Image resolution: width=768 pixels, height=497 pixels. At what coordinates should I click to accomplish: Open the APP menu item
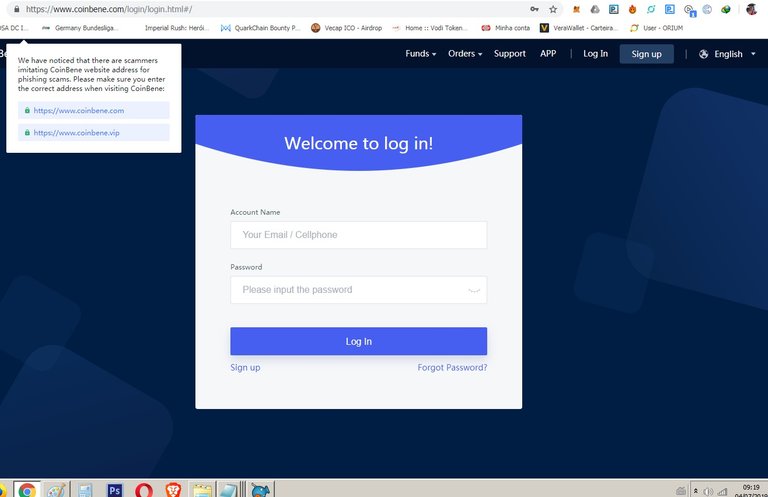click(548, 54)
